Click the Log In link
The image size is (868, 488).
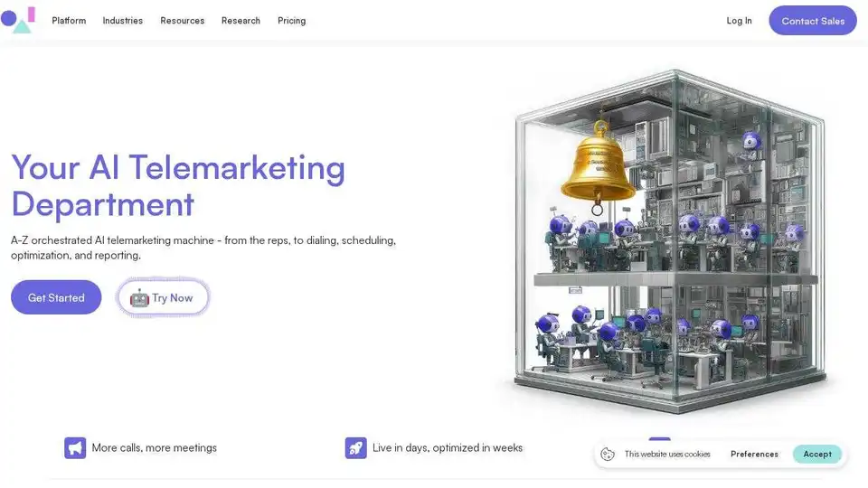coord(739,21)
